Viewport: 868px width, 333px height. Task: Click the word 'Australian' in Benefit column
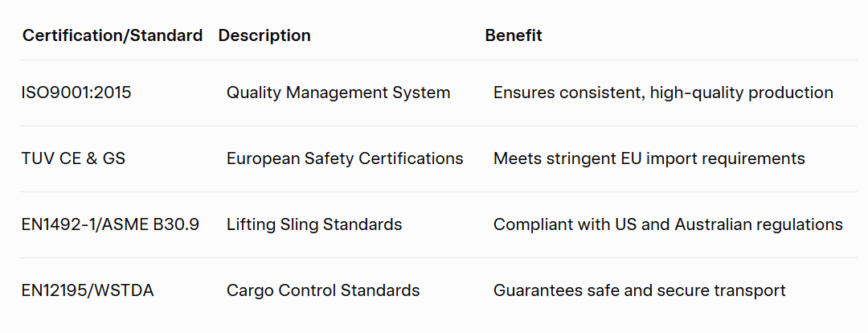point(711,224)
